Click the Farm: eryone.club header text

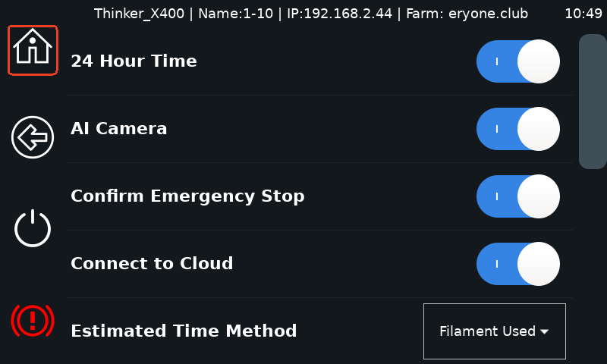[467, 14]
